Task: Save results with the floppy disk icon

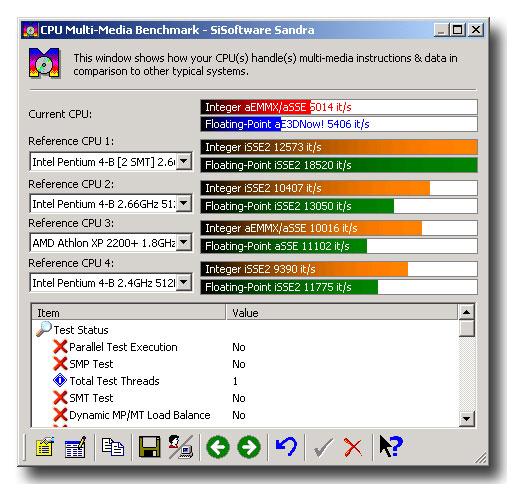Action: tap(149, 447)
